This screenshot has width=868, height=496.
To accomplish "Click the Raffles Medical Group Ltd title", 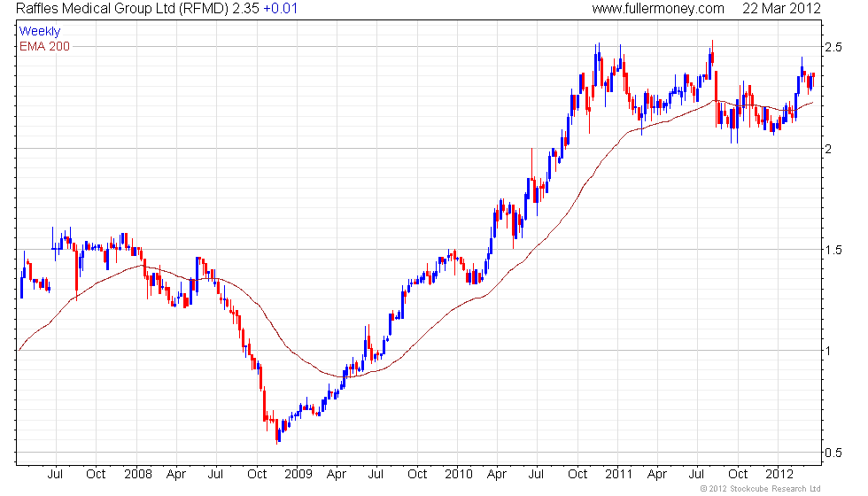I will click(122, 9).
